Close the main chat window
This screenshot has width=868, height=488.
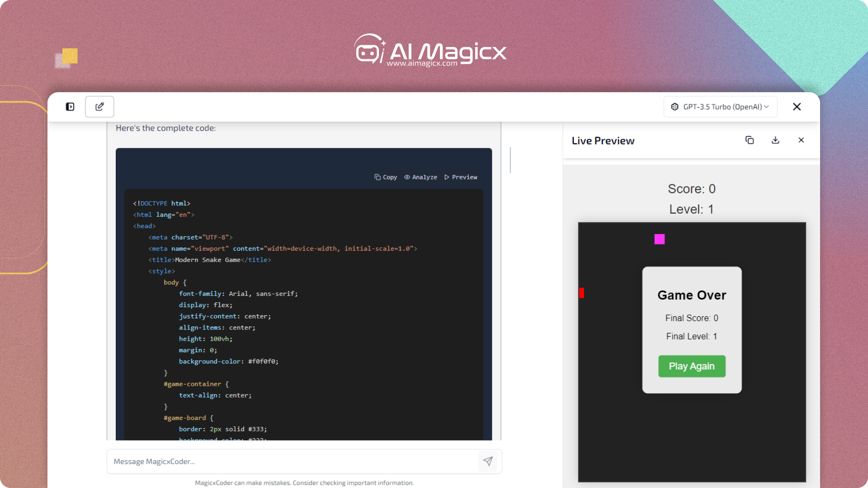pos(797,107)
